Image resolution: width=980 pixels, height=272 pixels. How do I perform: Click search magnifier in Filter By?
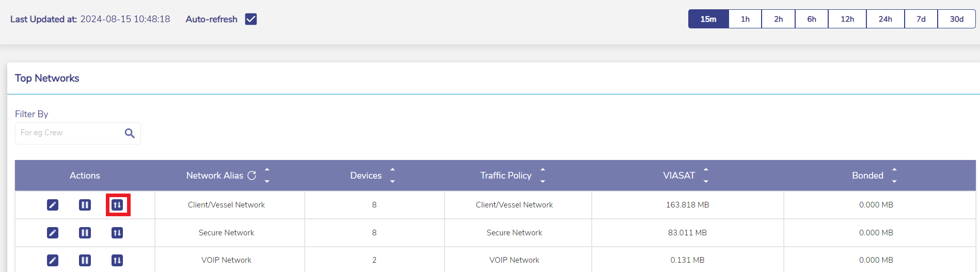click(x=130, y=133)
